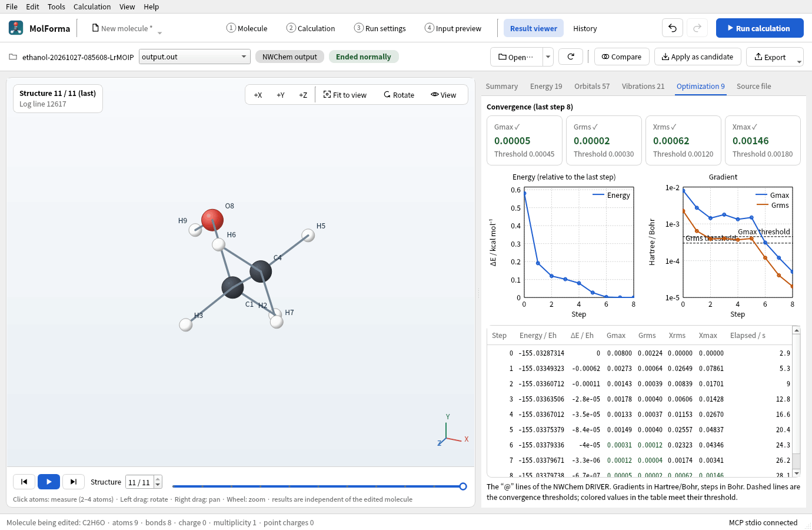Click the folder icon beside ethanol job name
This screenshot has height=530, width=812.
pos(13,57)
